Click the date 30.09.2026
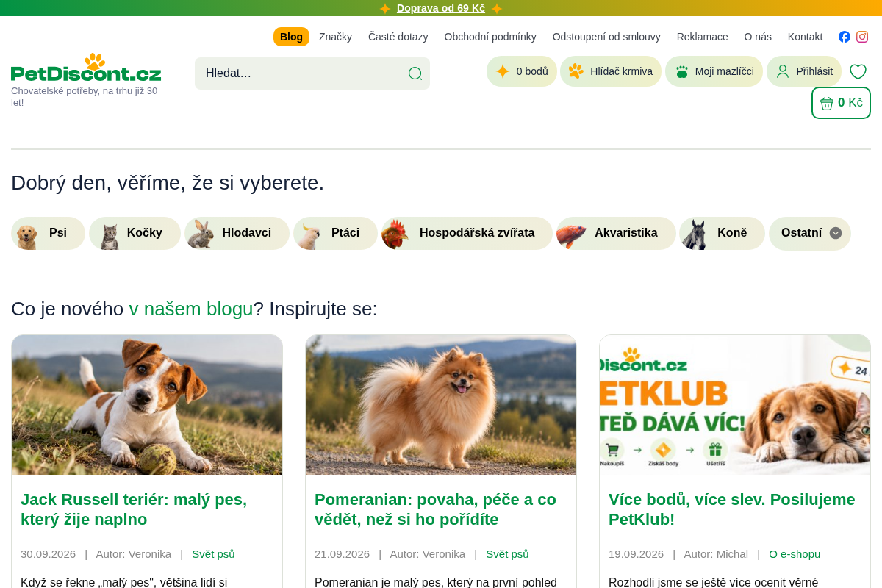 (x=48, y=554)
